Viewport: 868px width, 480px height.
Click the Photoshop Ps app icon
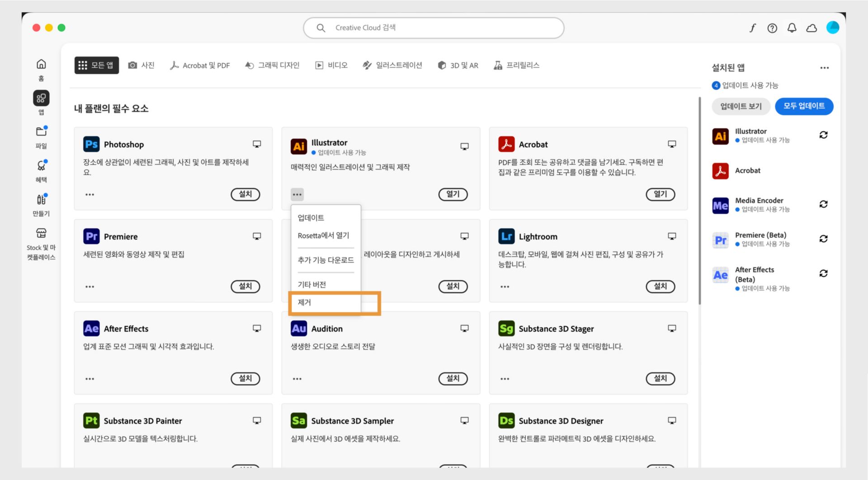(91, 144)
